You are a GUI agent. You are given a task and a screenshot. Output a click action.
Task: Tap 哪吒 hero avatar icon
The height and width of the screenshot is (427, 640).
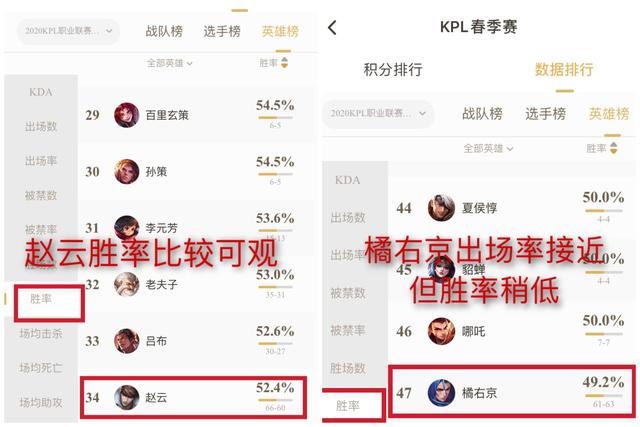point(441,331)
